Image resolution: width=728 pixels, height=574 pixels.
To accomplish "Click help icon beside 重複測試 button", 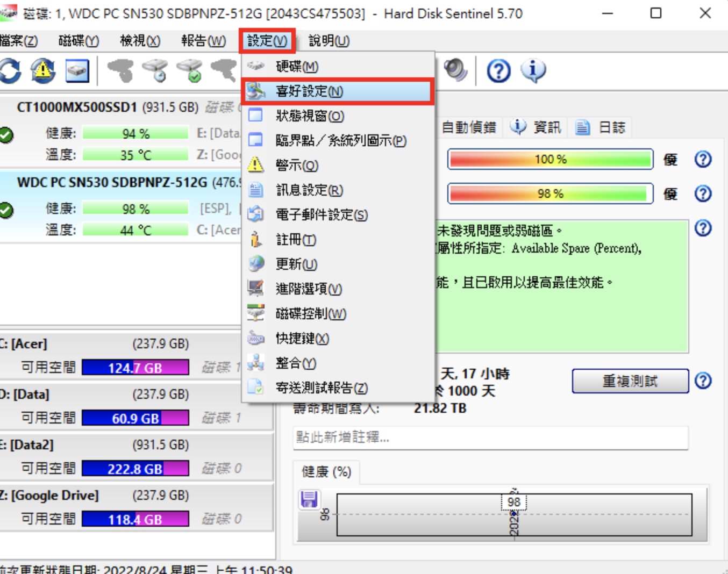I will point(703,381).
